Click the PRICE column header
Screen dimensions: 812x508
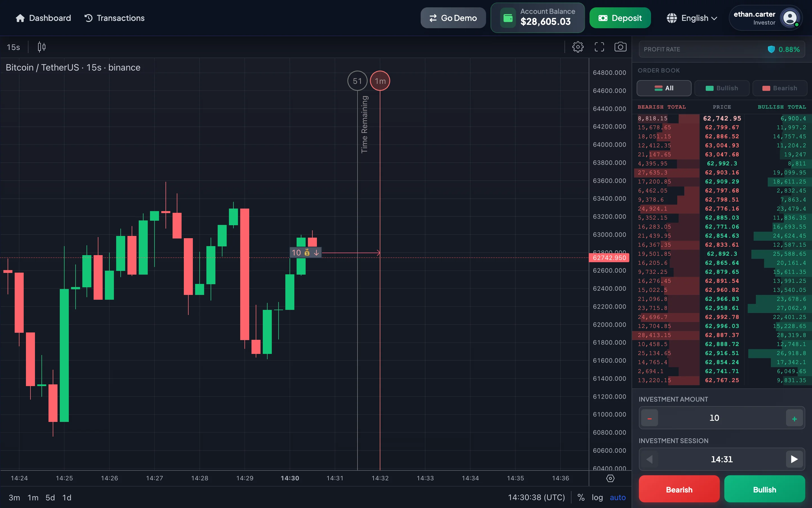tap(722, 107)
